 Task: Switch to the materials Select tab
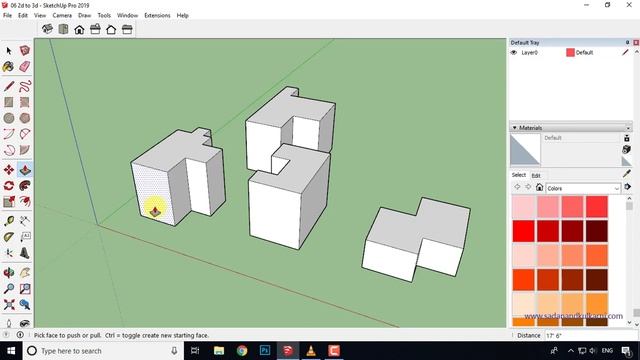pyautogui.click(x=519, y=175)
